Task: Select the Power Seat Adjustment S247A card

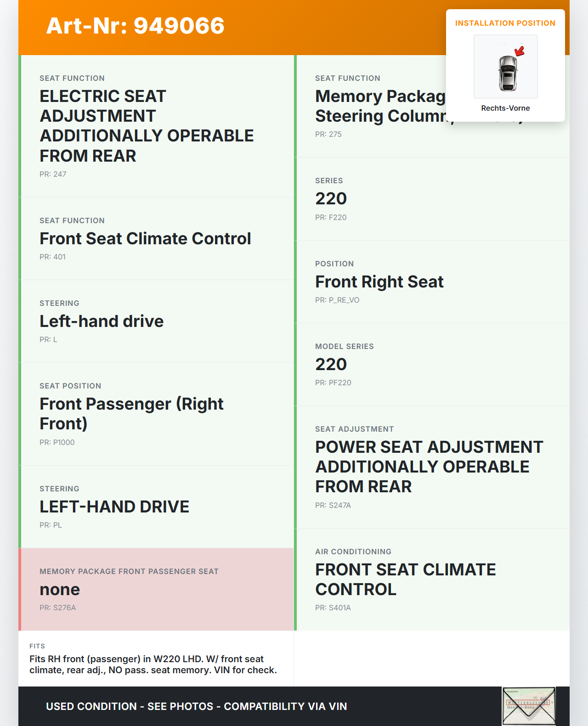Action: (432, 467)
